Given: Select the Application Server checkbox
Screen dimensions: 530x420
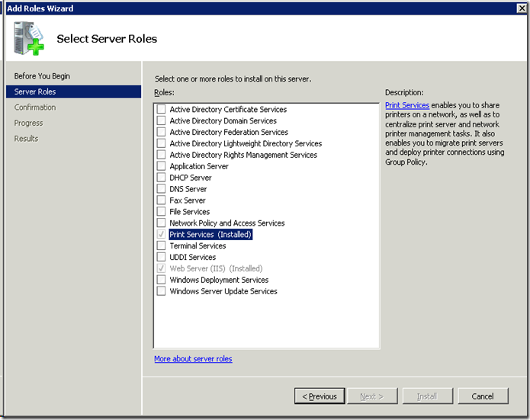Looking at the screenshot, I should pos(161,166).
